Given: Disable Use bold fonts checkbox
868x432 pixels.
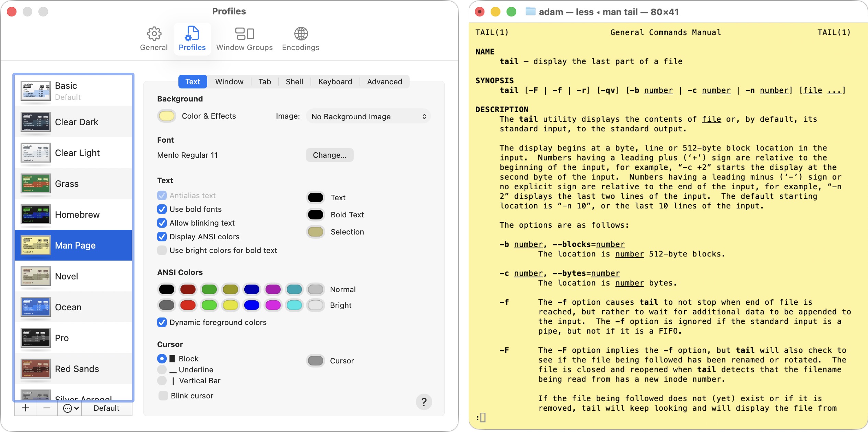Looking at the screenshot, I should [162, 209].
